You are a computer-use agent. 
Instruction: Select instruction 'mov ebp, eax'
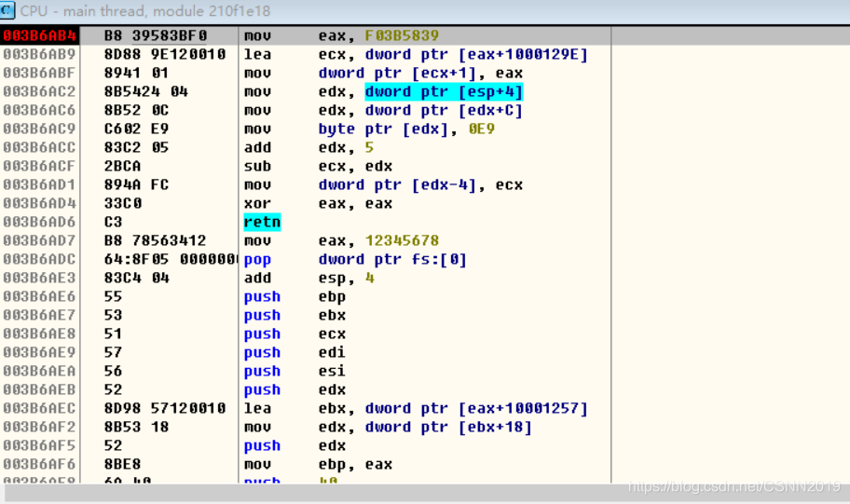(319, 465)
